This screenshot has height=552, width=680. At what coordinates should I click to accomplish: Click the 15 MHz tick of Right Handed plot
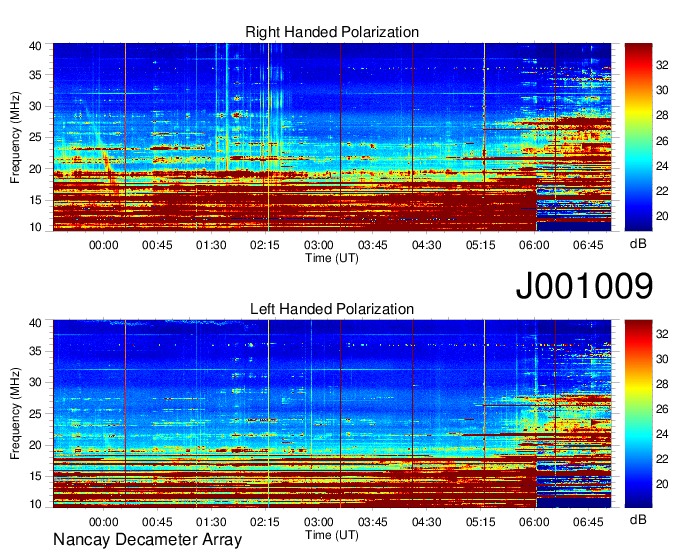tap(35, 200)
